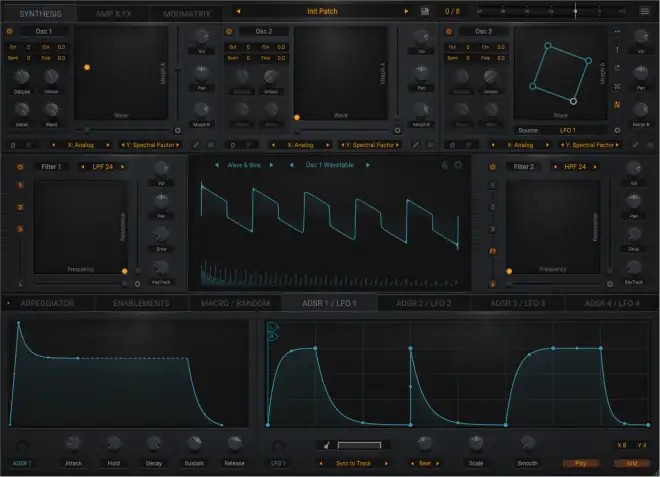Image resolution: width=660 pixels, height=477 pixels.
Task: Click the ADSR 1 label button
Action: click(22, 463)
